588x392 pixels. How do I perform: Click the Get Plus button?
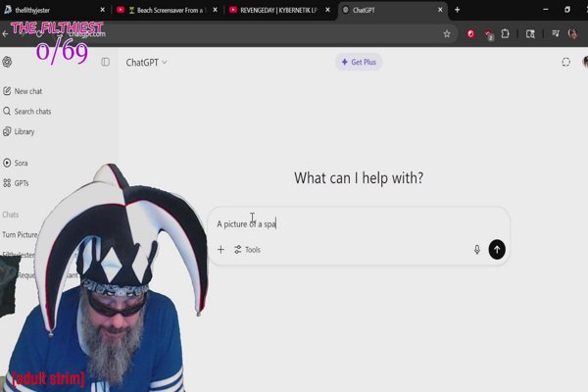coord(359,62)
